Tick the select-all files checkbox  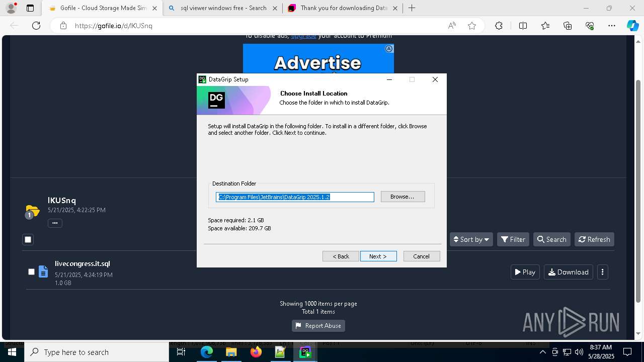(28, 239)
